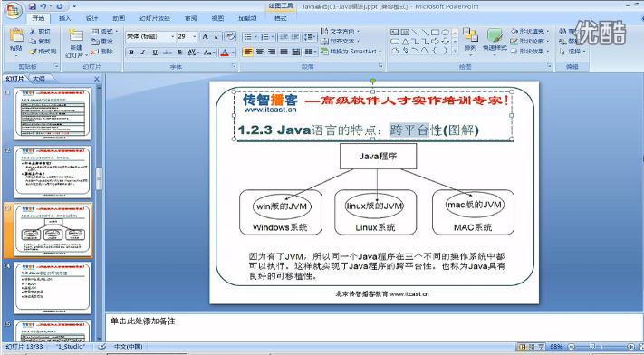This screenshot has width=644, height=355.
Task: Increase the list indent level
Action: 295,37
